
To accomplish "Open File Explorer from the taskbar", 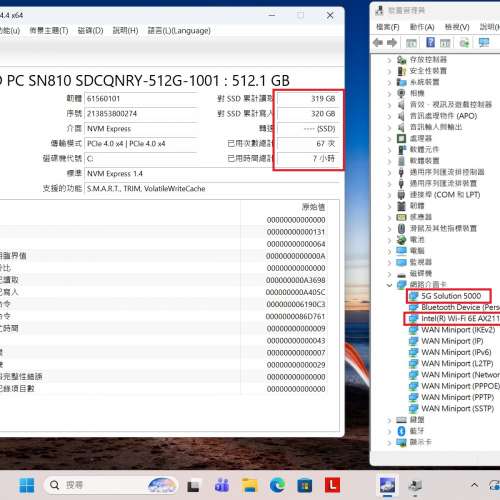I will point(250,485).
